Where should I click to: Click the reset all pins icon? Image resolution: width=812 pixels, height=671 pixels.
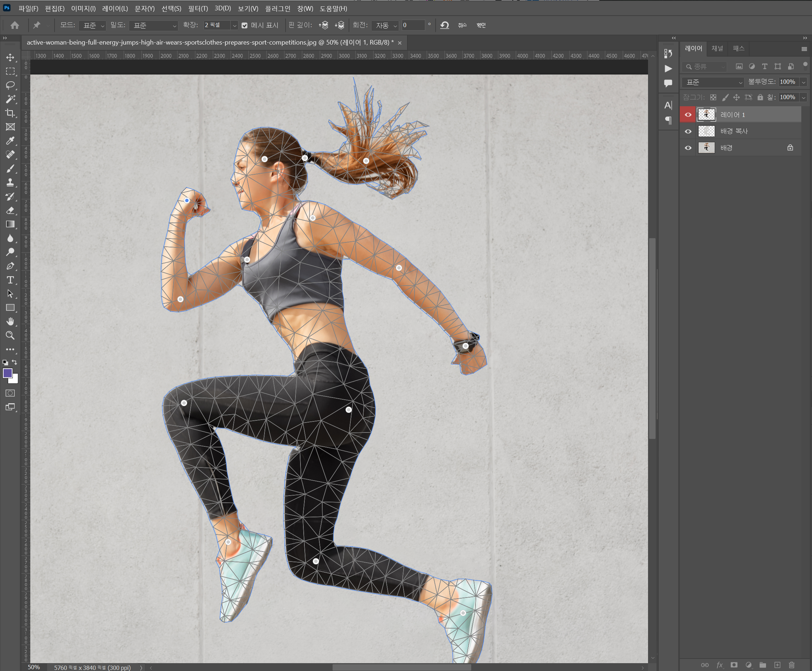(x=444, y=25)
